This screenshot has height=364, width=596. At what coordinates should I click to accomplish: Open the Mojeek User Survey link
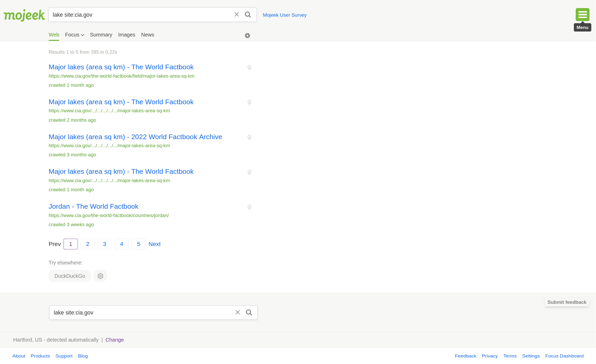point(285,15)
